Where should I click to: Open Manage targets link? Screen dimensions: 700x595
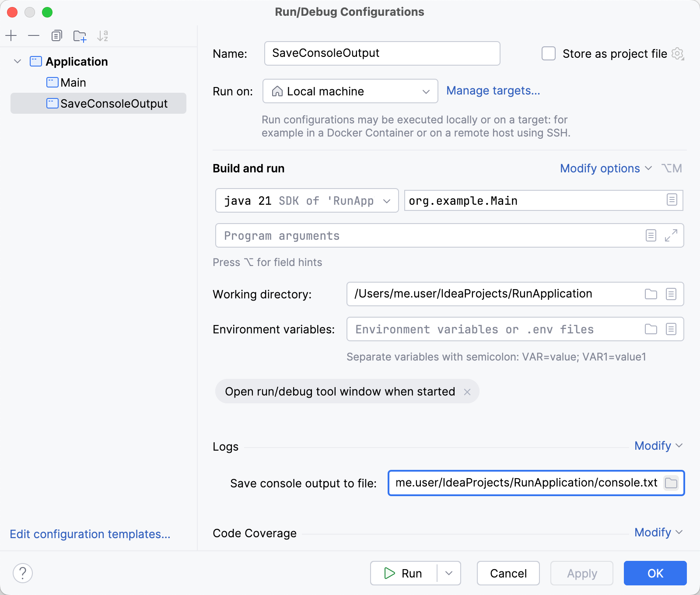click(x=493, y=91)
